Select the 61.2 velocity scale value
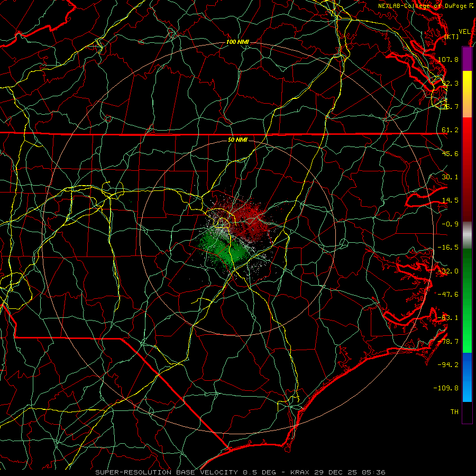Image resolution: width=476 pixels, height=476 pixels. [x=450, y=130]
